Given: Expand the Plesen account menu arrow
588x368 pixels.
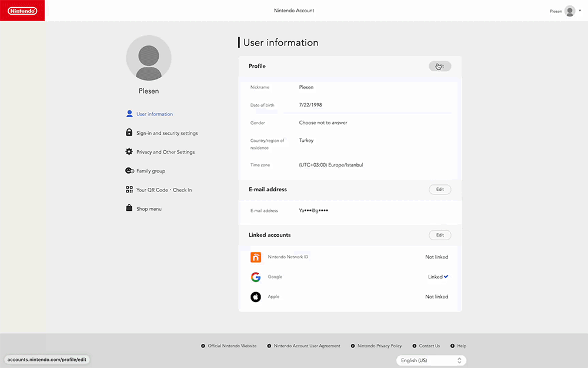Looking at the screenshot, I should 580,11.
